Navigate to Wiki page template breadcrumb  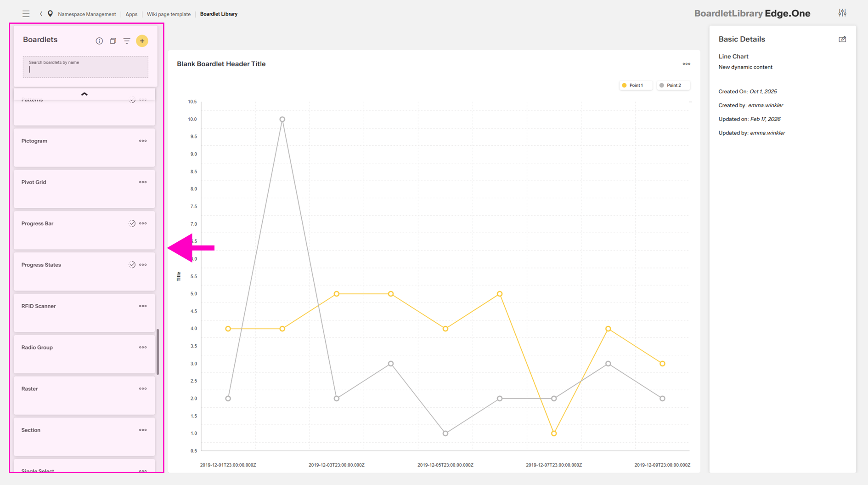pyautogui.click(x=169, y=14)
